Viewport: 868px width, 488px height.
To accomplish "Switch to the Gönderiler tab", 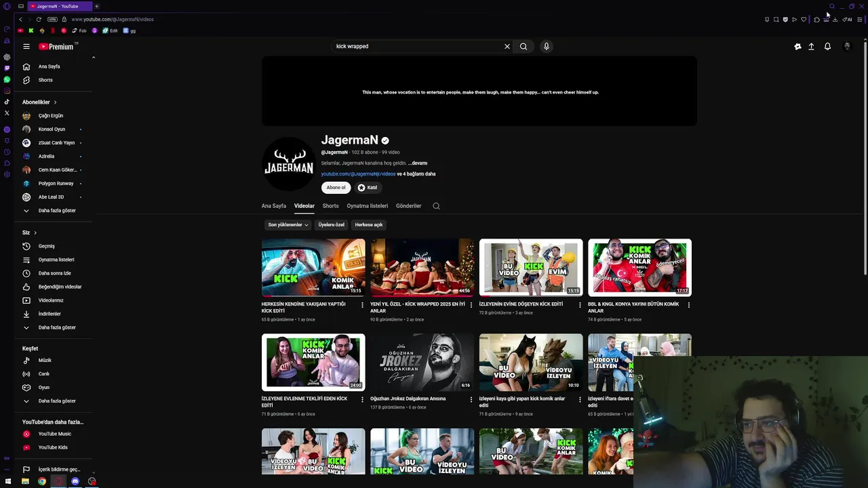I will pos(408,206).
